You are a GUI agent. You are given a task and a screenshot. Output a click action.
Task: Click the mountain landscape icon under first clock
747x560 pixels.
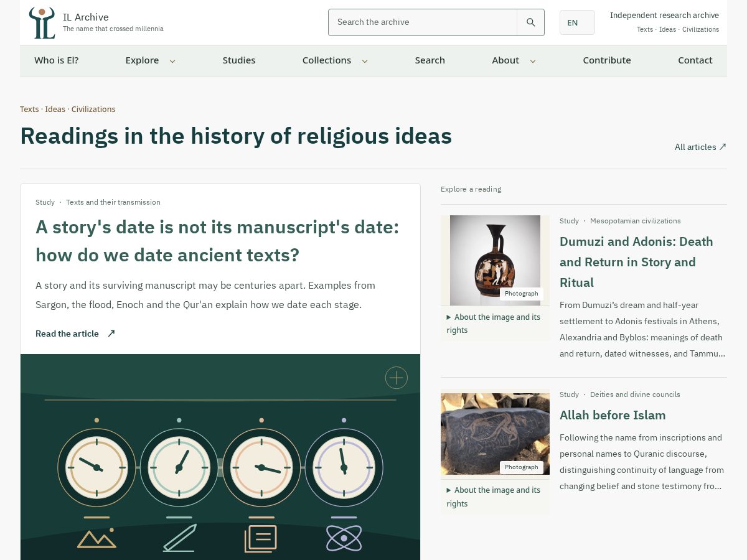(x=96, y=538)
